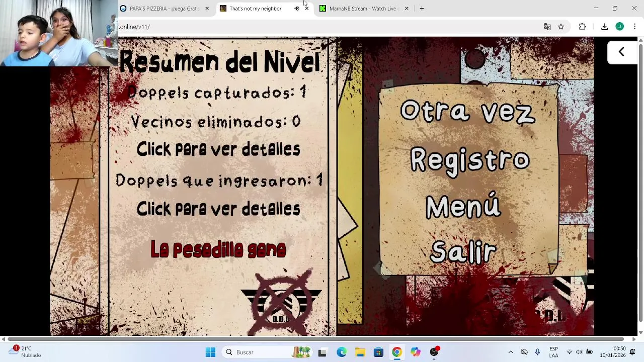
Task: Open OBS Studio from taskbar
Action: pos(434,352)
